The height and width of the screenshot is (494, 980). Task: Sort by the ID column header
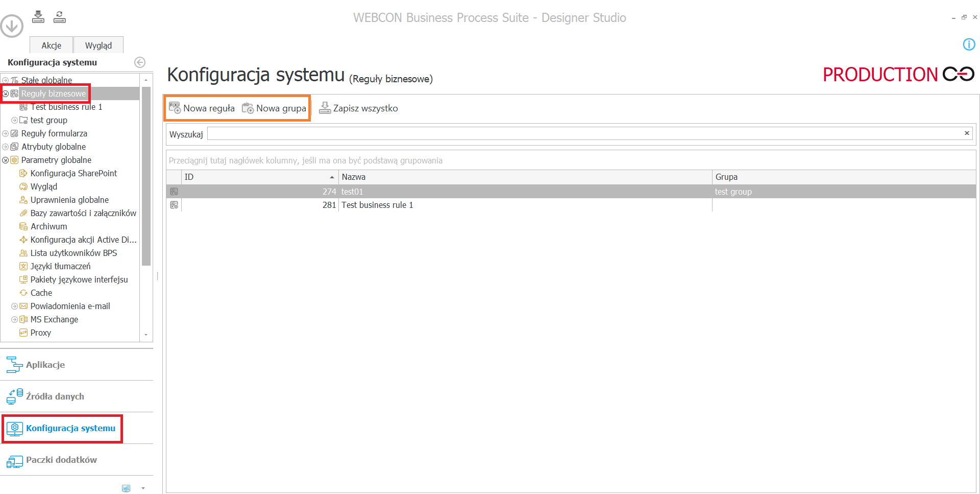(260, 177)
